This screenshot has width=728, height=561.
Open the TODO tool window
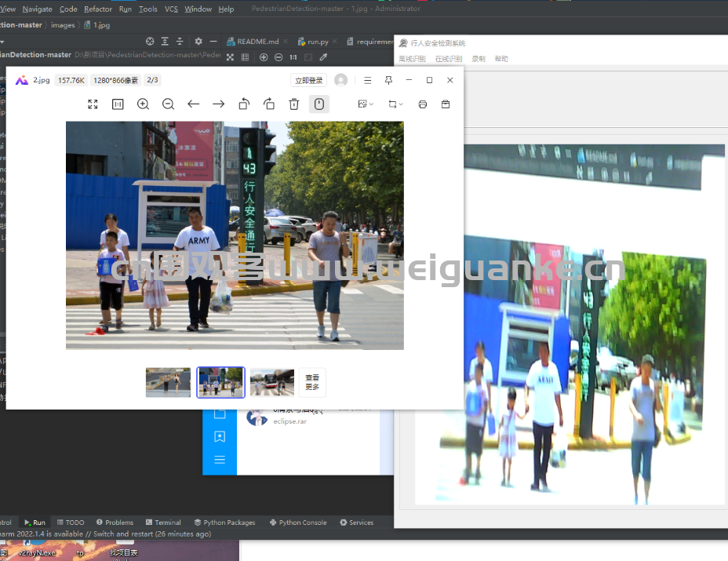[71, 523]
